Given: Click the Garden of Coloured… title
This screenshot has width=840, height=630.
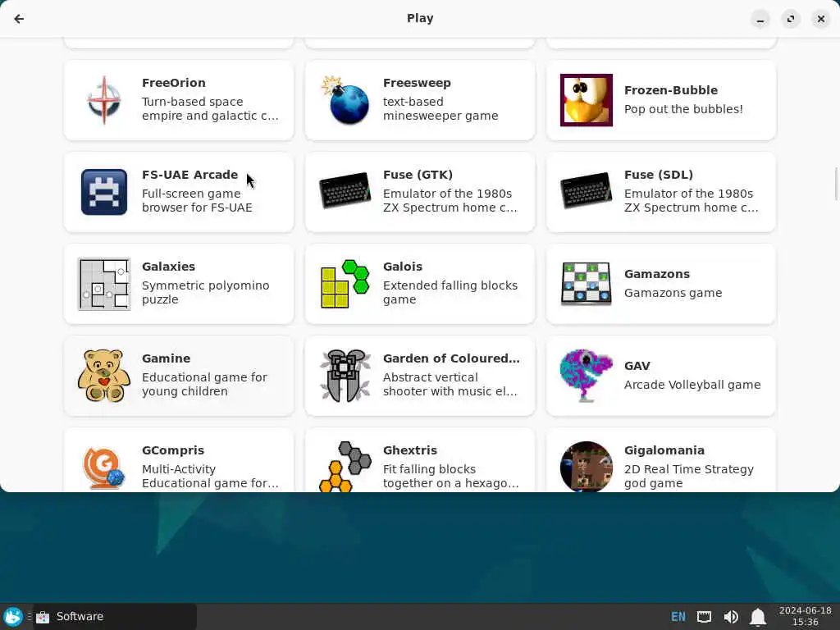Looking at the screenshot, I should [451, 358].
